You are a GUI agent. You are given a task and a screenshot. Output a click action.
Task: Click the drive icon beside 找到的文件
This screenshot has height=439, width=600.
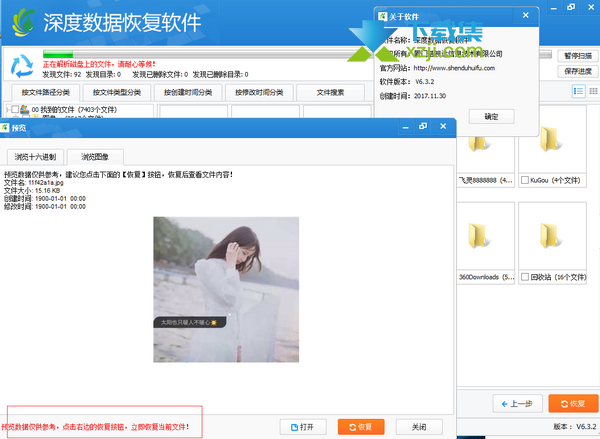coord(24,109)
